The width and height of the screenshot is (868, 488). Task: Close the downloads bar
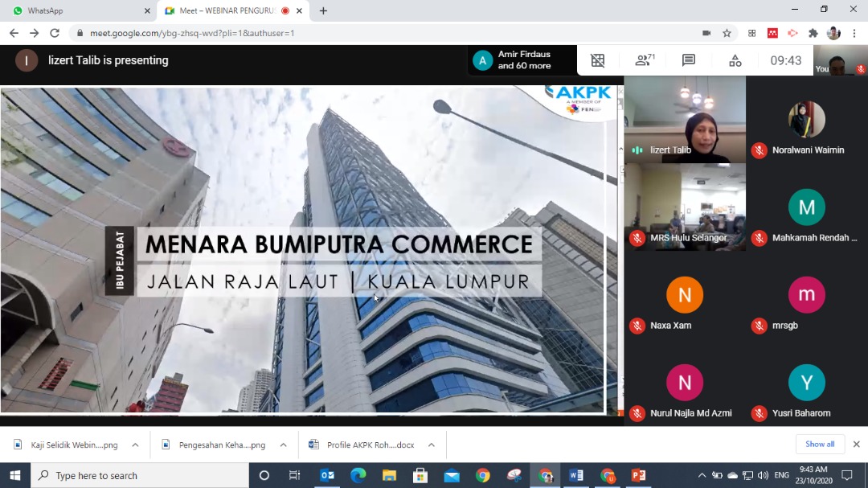[857, 445]
